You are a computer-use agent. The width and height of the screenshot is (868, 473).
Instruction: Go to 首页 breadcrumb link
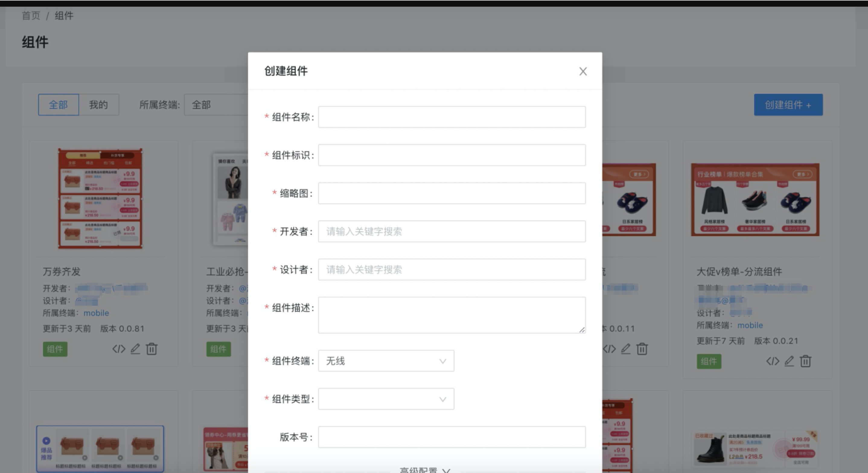coord(31,16)
